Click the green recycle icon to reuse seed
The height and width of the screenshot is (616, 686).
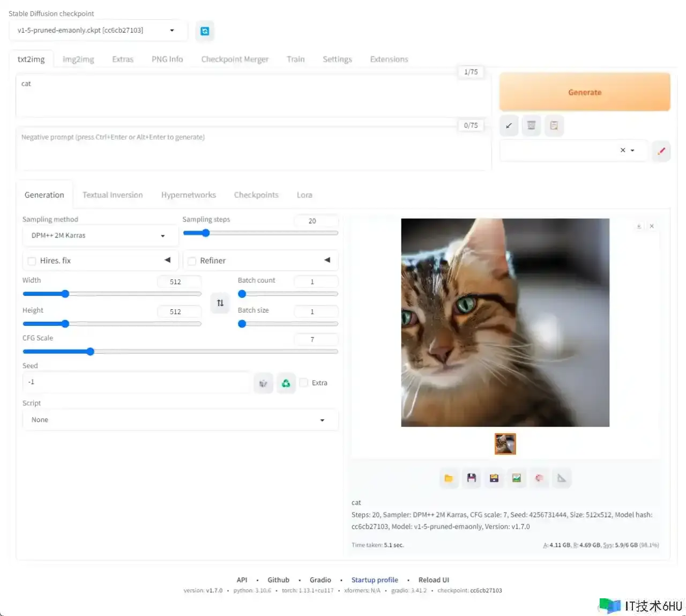coord(286,383)
